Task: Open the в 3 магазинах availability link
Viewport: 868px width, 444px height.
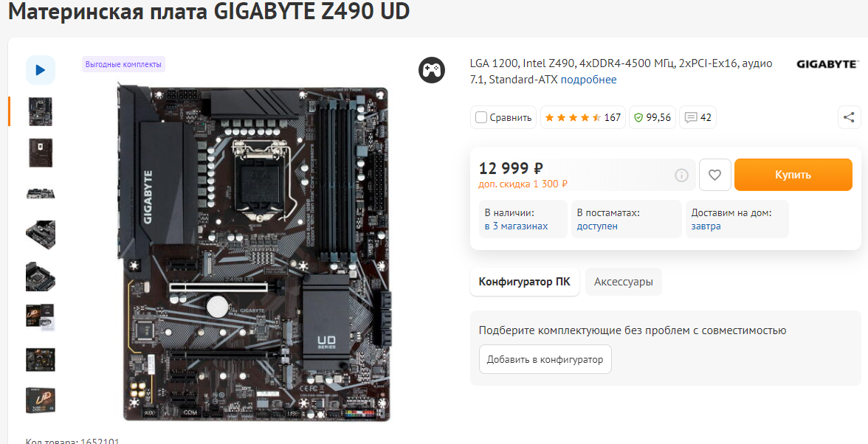Action: 516,226
